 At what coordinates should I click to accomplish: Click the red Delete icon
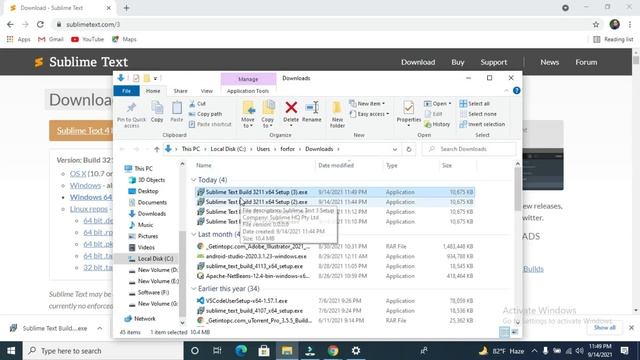pos(291,108)
